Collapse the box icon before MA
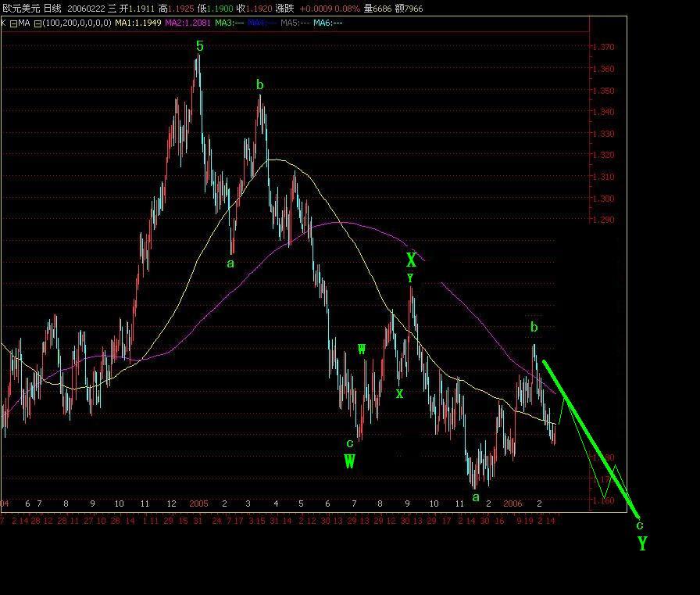 [13, 23]
